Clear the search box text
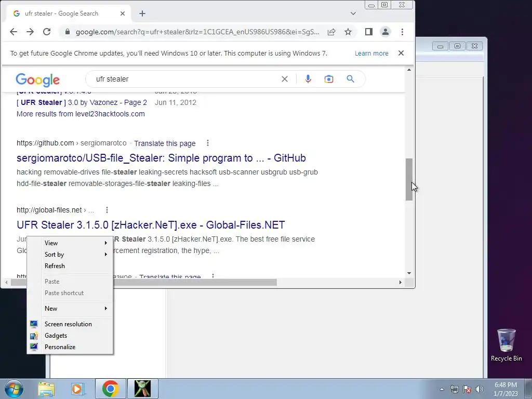The height and width of the screenshot is (399, 532). point(285,79)
